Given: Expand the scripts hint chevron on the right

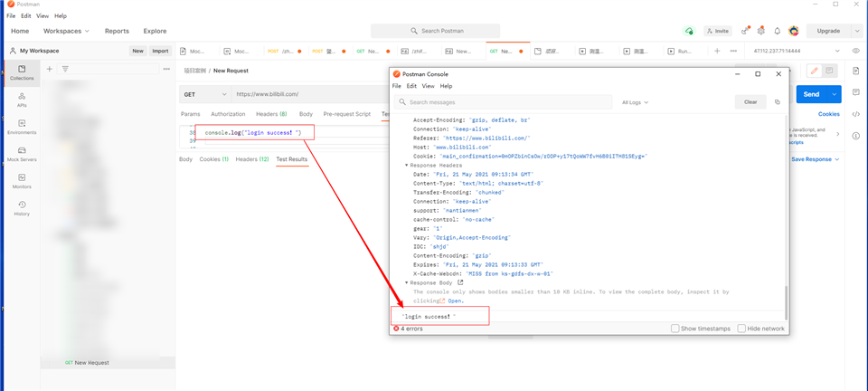Looking at the screenshot, I should [837, 134].
